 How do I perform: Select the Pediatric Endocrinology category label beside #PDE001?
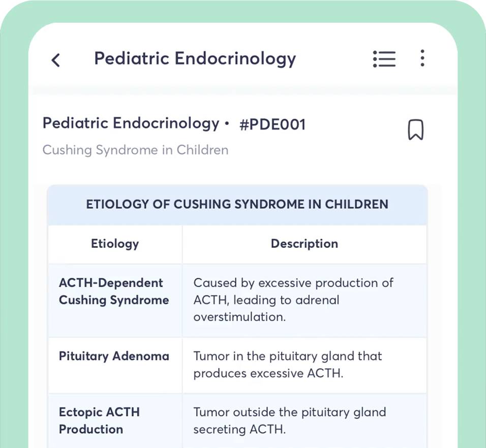pyautogui.click(x=131, y=123)
